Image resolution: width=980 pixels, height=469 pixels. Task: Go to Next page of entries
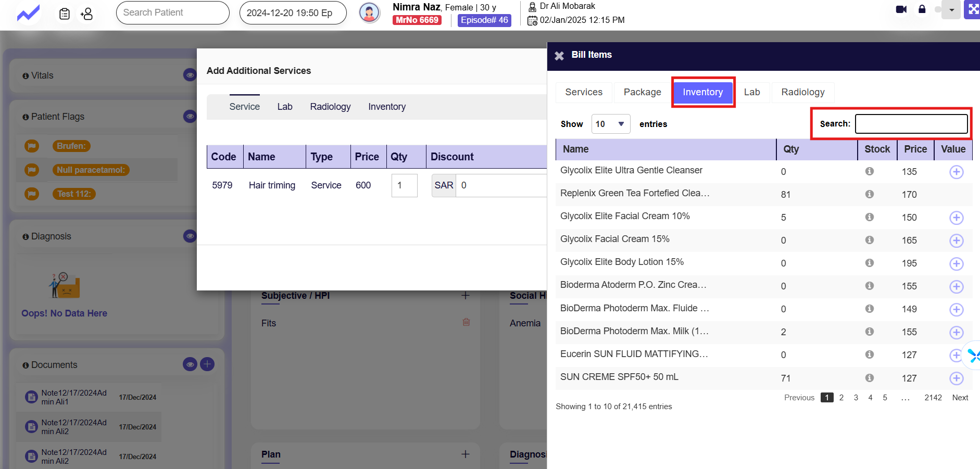(x=960, y=398)
